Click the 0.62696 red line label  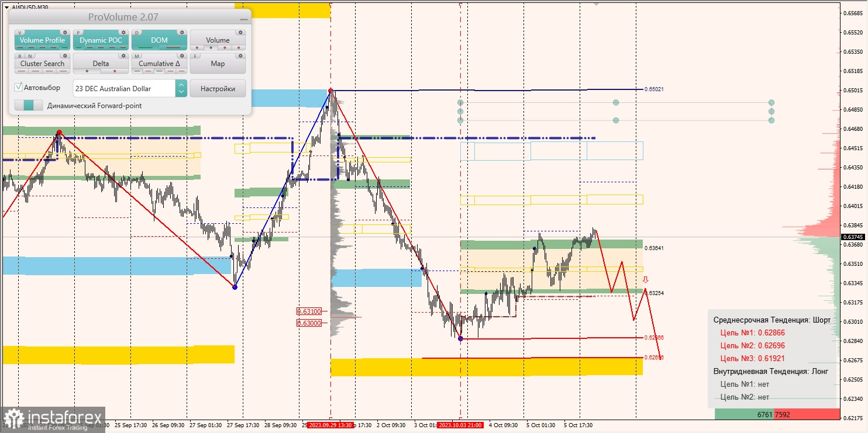[654, 357]
